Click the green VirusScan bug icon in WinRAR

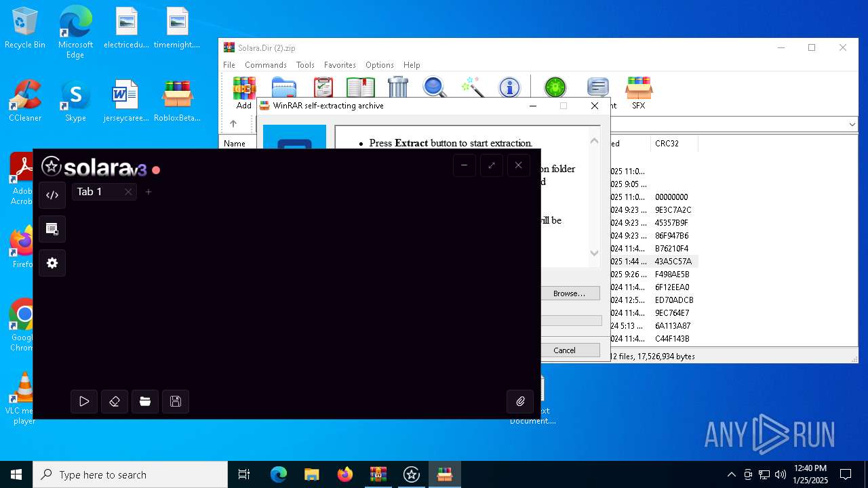[555, 89]
